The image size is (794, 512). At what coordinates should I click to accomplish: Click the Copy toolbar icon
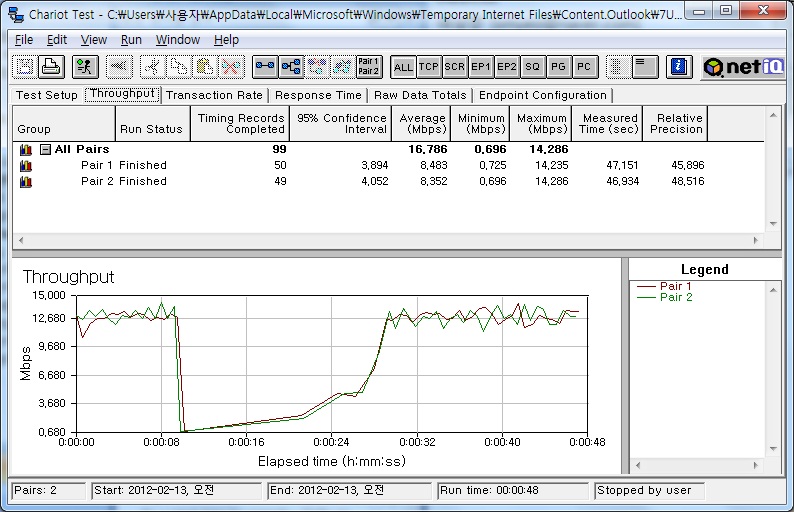[179, 67]
